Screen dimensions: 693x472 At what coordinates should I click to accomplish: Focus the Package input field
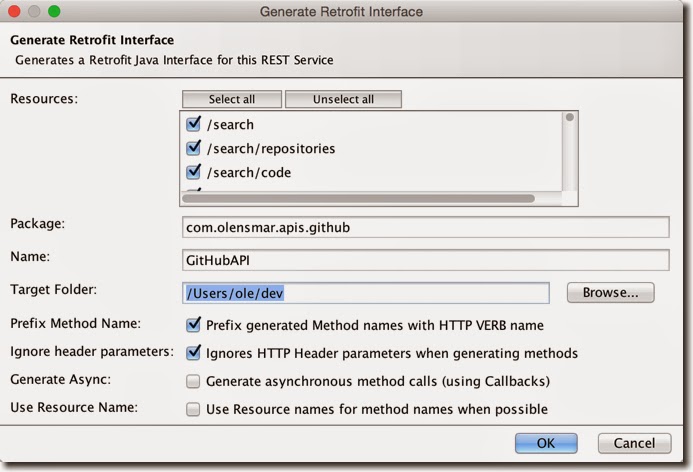coord(426,227)
